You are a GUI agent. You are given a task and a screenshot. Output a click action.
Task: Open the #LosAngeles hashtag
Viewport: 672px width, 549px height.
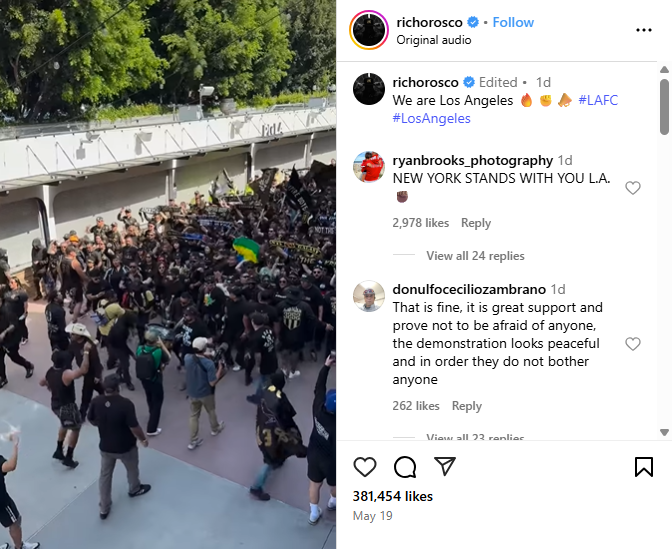tap(432, 118)
